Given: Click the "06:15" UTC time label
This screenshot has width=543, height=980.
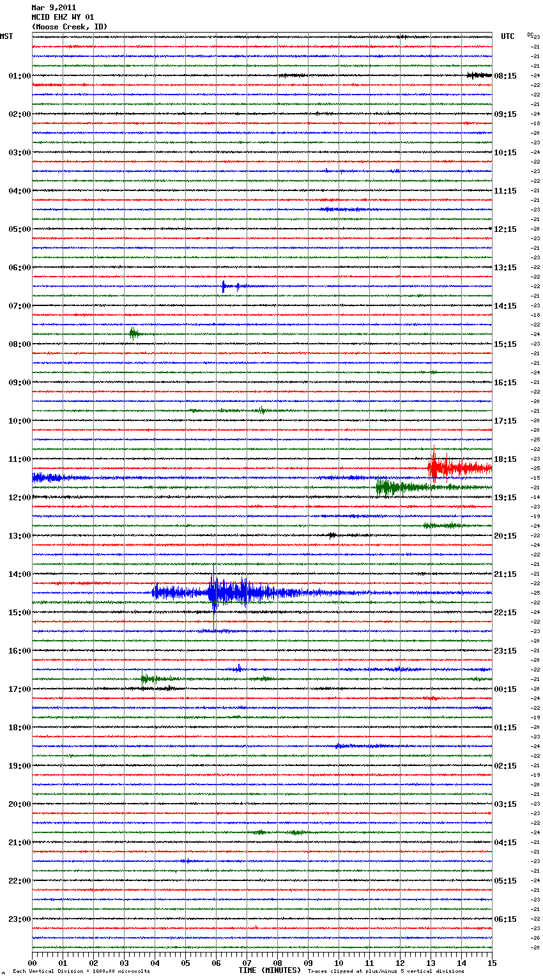Looking at the screenshot, I should 505,919.
